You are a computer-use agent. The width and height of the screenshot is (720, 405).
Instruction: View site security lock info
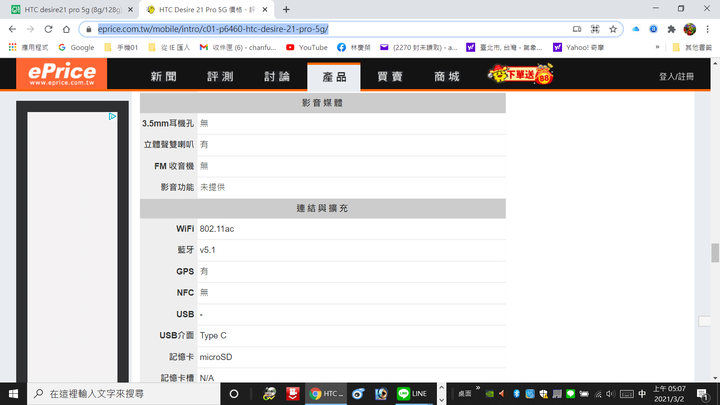coord(89,29)
